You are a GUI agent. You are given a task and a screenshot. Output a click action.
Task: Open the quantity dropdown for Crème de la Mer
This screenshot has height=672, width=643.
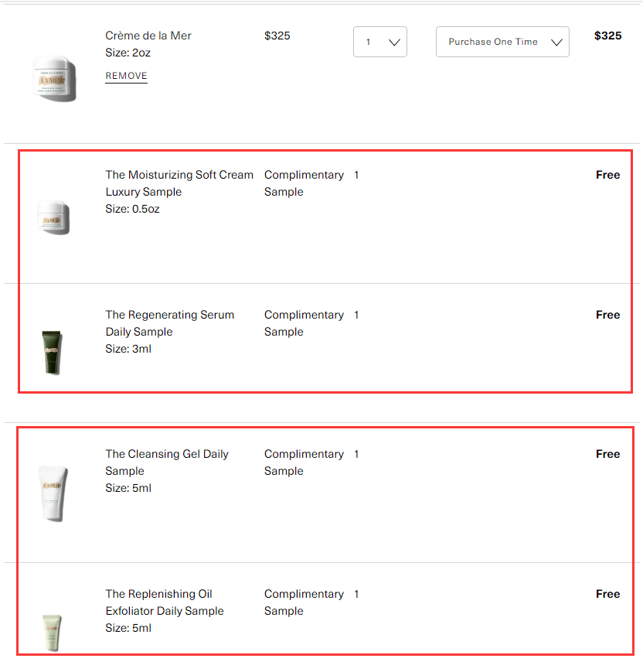pos(380,42)
